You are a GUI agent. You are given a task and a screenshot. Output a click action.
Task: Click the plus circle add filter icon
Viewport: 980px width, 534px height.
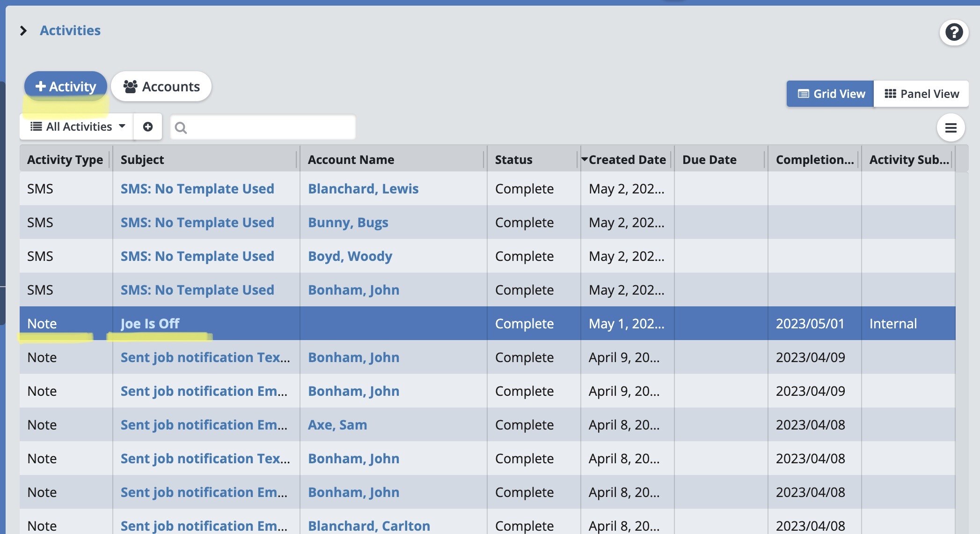coord(147,126)
